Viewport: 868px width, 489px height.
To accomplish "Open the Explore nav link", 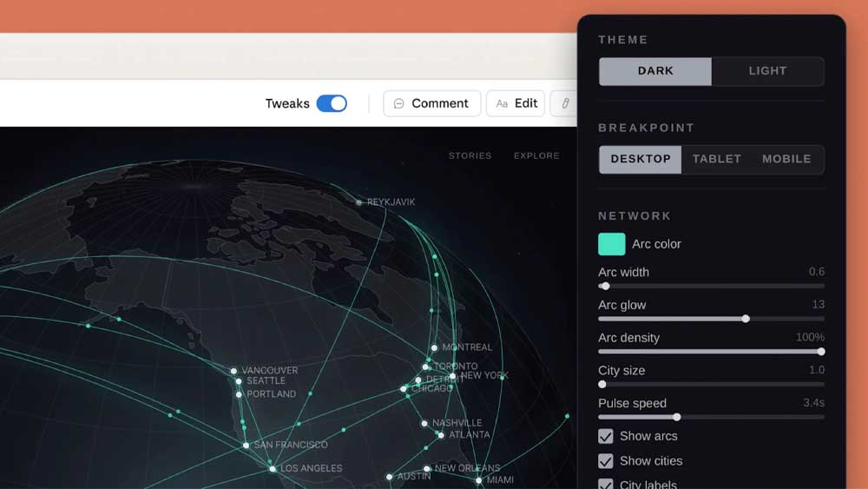I will point(536,156).
